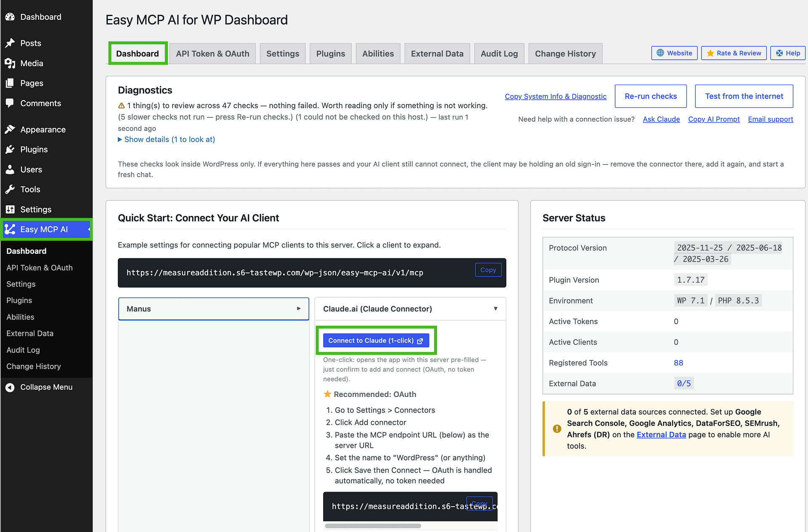Viewport: 808px width, 532px height.
Task: Click the WP 7.1 environment value
Action: [x=691, y=301]
